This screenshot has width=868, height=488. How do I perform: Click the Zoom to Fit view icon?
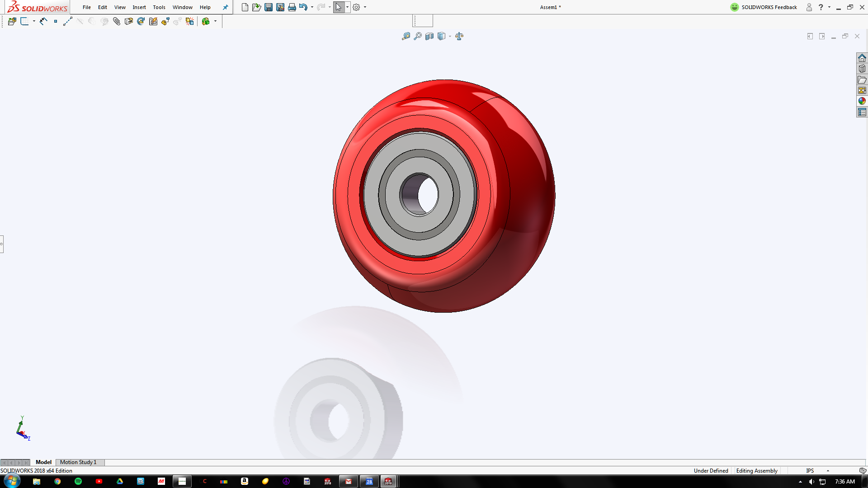(406, 36)
